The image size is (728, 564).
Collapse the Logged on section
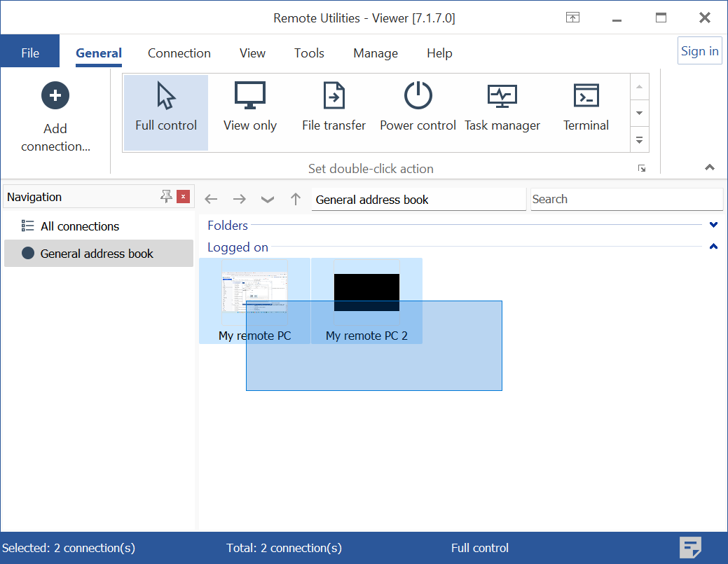click(x=713, y=247)
